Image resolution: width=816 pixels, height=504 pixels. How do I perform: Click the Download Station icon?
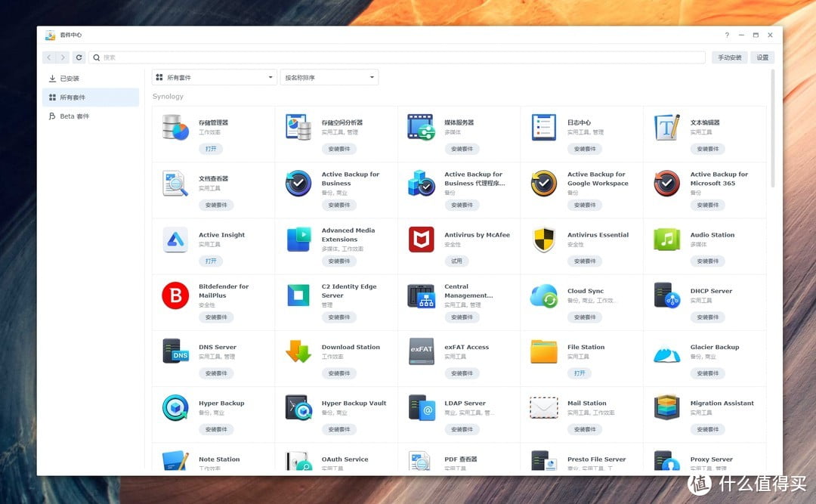point(298,351)
